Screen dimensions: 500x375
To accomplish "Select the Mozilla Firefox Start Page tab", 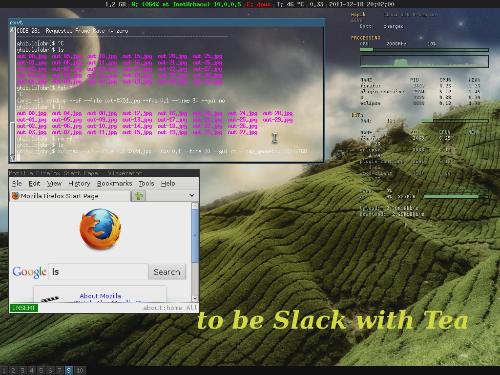I will [x=70, y=196].
